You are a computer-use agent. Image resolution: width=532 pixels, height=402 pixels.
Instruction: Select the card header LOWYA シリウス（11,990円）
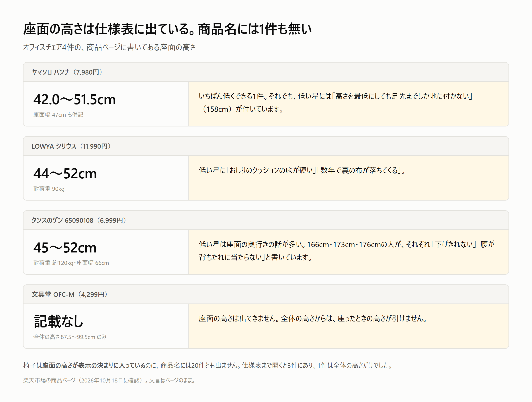click(x=266, y=146)
